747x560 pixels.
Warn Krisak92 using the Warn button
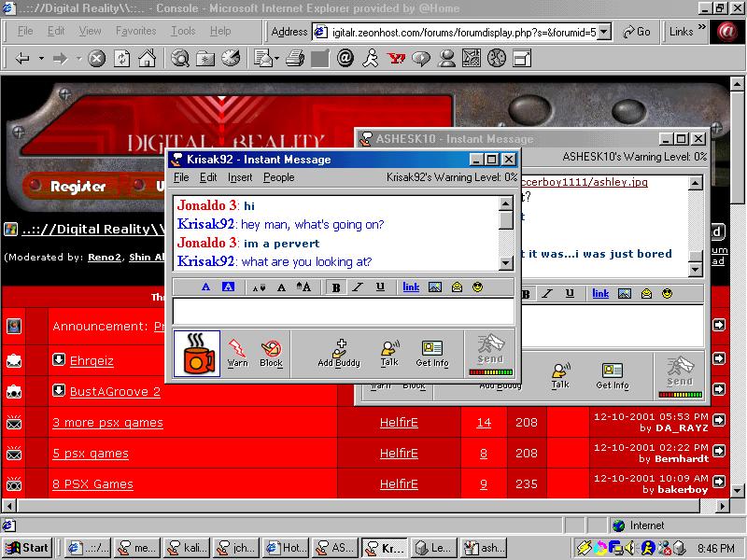[x=237, y=353]
